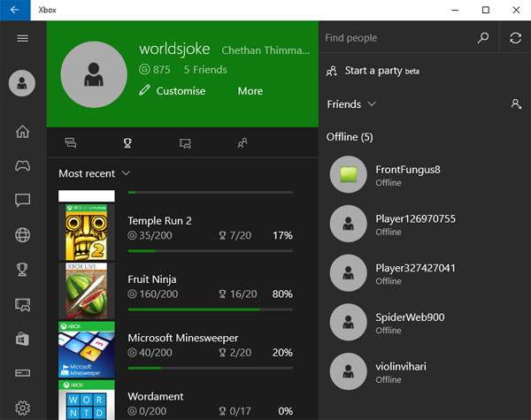
Task: Select Temple Run 2 title
Action: [x=159, y=221]
